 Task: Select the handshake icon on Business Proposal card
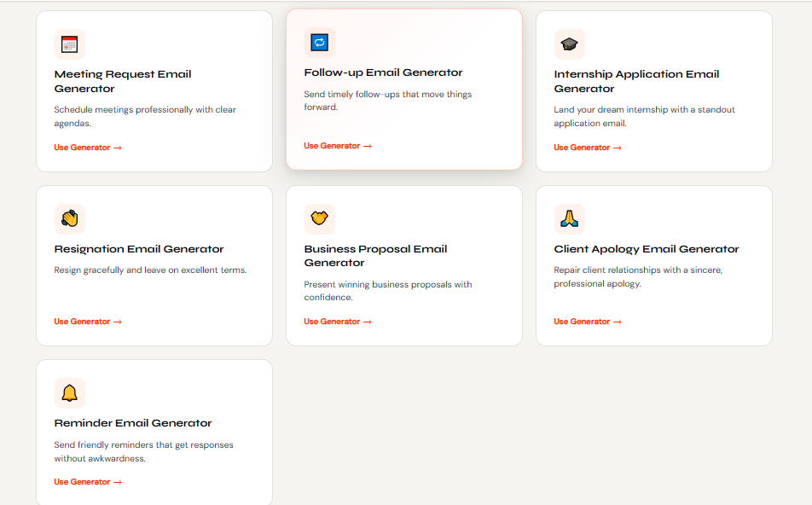click(319, 218)
